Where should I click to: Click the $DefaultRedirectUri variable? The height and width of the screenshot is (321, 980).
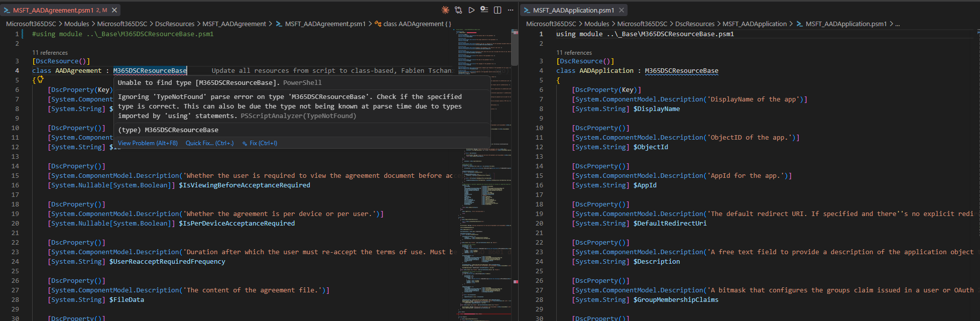(x=670, y=224)
